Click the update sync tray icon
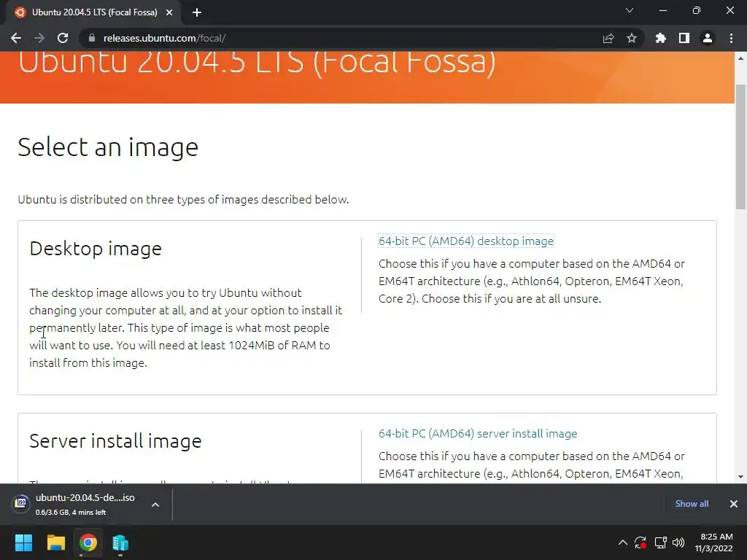Image resolution: width=747 pixels, height=560 pixels. [640, 542]
